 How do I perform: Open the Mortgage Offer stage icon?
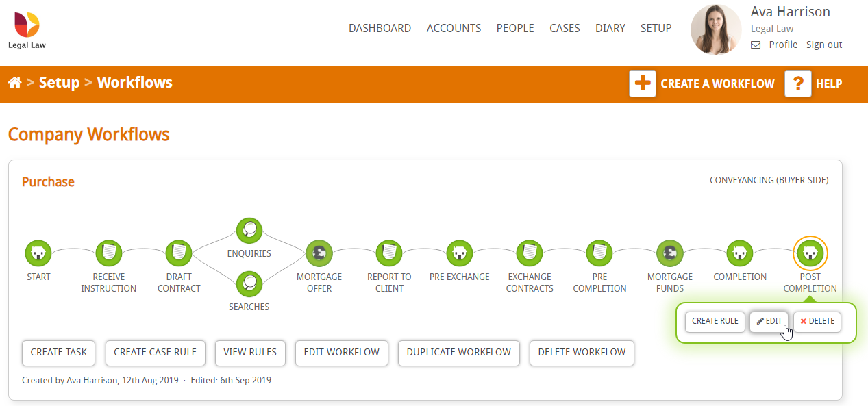click(x=319, y=253)
